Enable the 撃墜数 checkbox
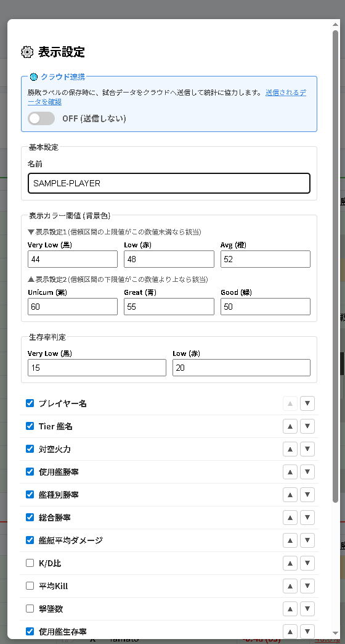 coord(30,608)
